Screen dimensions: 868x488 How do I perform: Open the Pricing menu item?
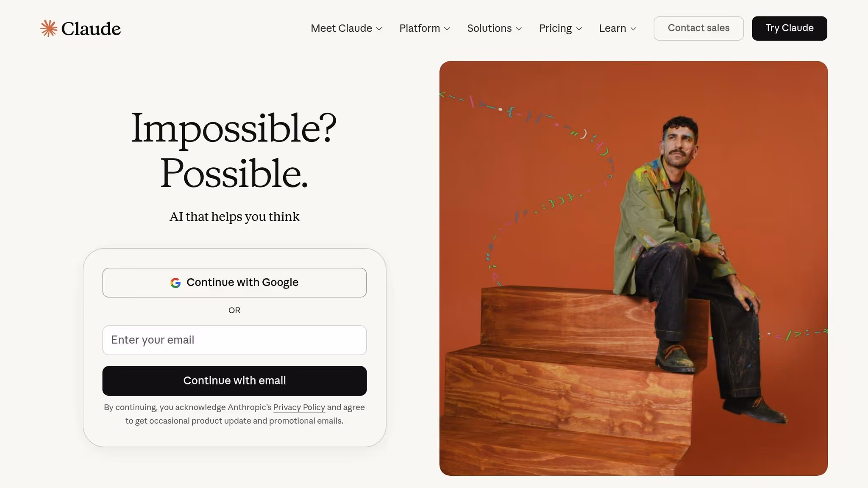[x=561, y=28]
